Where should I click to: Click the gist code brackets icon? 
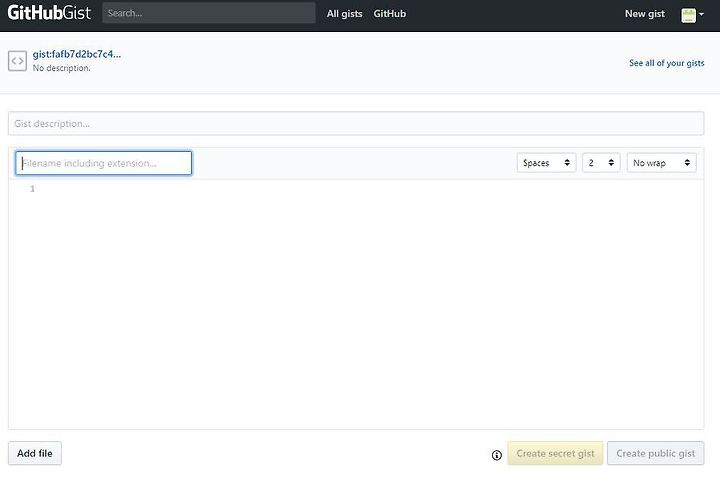click(17, 61)
